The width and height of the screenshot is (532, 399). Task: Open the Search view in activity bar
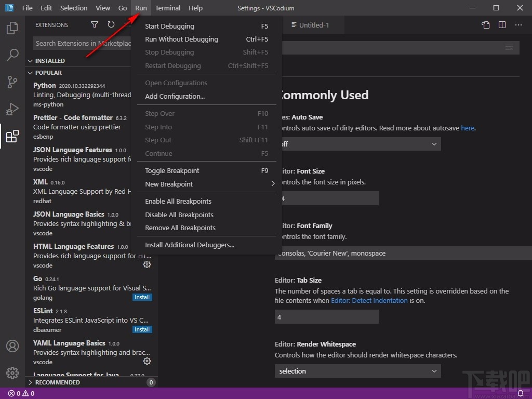[x=12, y=55]
